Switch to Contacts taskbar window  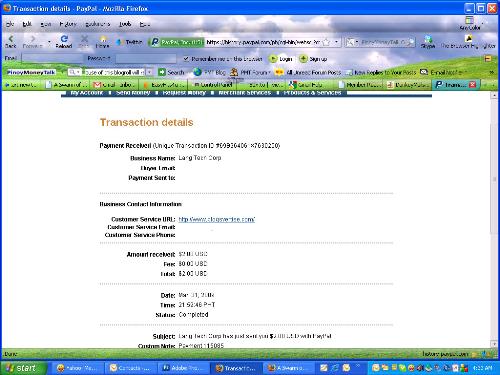[x=131, y=368]
